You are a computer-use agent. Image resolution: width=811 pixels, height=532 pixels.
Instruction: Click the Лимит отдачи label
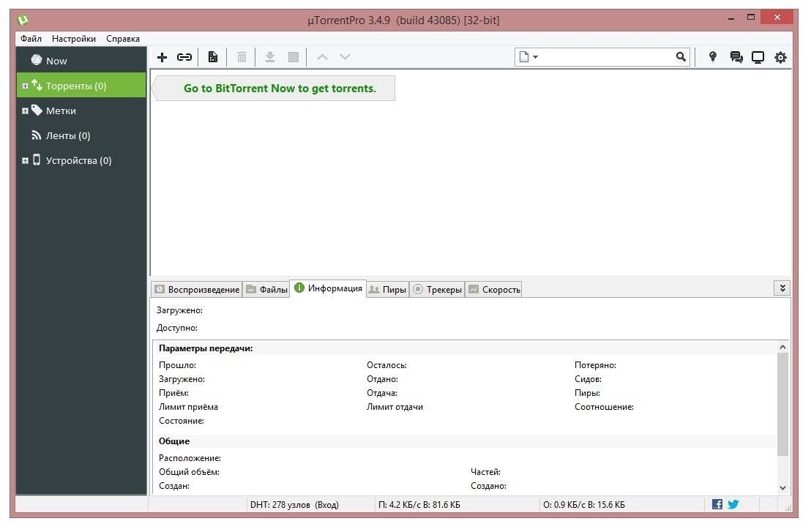pos(395,407)
